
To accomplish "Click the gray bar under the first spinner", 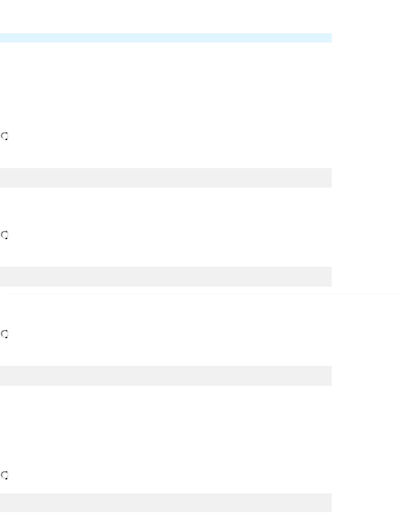I will (x=166, y=178).
